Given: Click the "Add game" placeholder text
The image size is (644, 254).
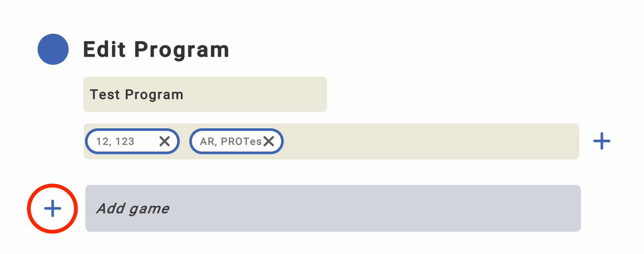Looking at the screenshot, I should (x=133, y=209).
